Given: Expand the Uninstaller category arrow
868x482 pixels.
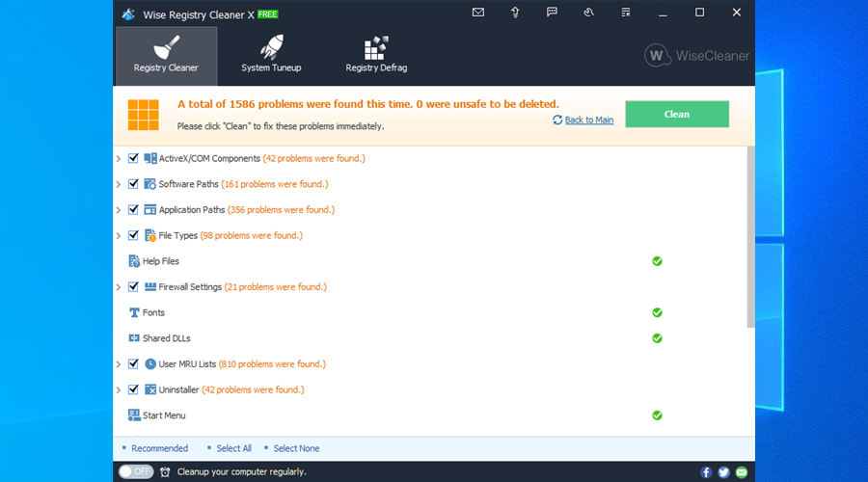Looking at the screenshot, I should [x=119, y=389].
